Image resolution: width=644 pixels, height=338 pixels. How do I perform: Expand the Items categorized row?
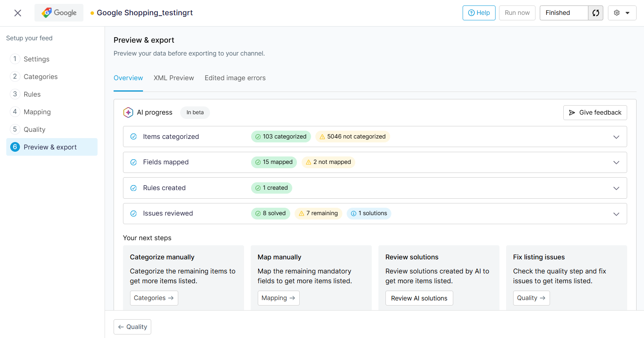616,137
